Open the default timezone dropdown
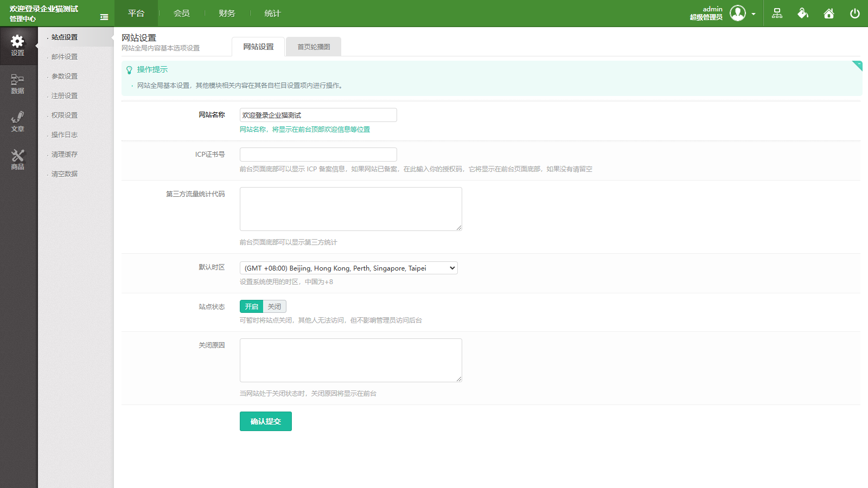Viewport: 868px width, 488px height. (348, 268)
